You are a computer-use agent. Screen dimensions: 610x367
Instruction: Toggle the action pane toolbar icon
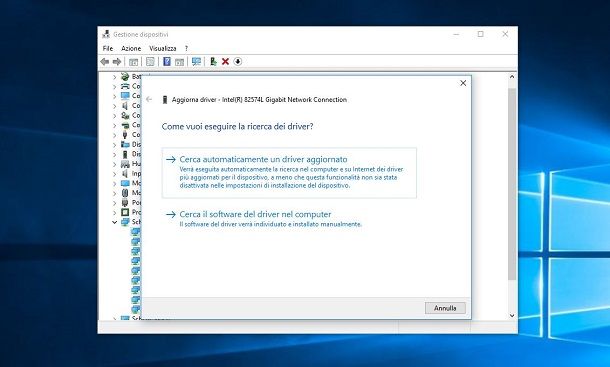tap(179, 61)
